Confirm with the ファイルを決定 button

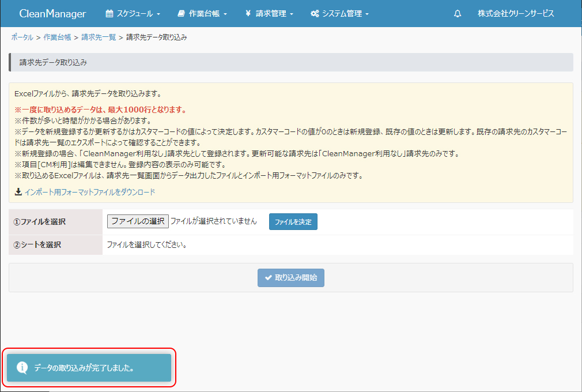(293, 222)
